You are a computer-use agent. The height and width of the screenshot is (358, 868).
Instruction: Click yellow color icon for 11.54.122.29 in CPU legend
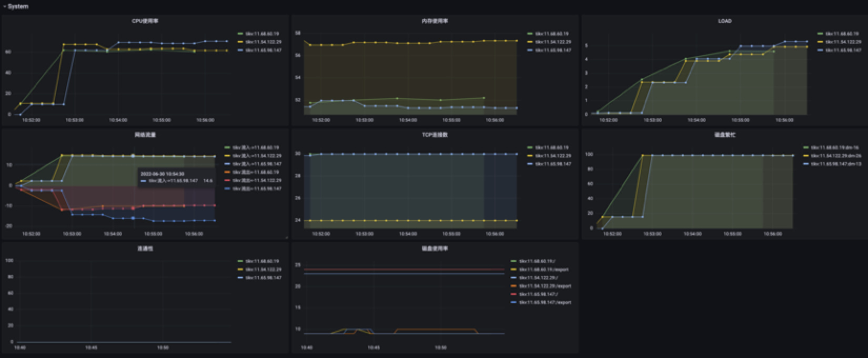(240, 42)
